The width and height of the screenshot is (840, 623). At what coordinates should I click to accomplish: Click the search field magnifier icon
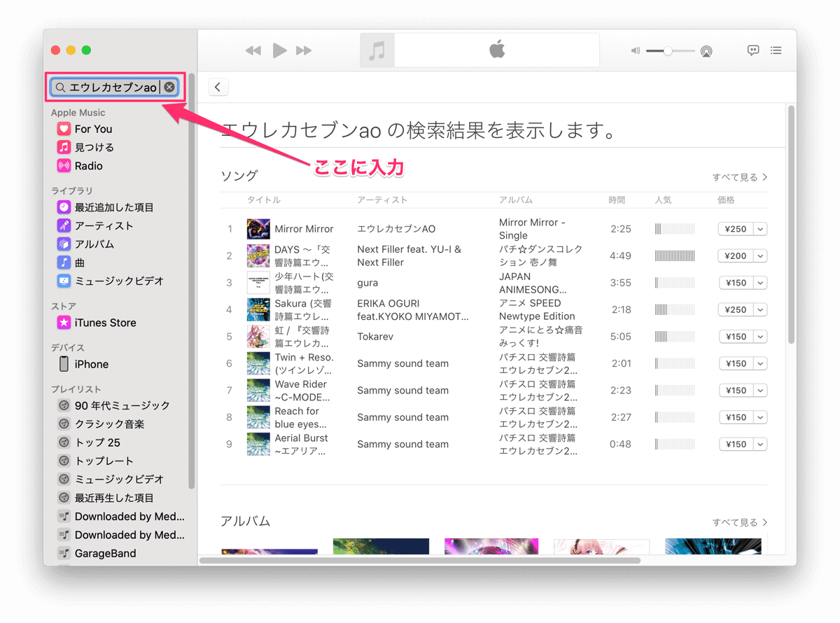(x=60, y=87)
